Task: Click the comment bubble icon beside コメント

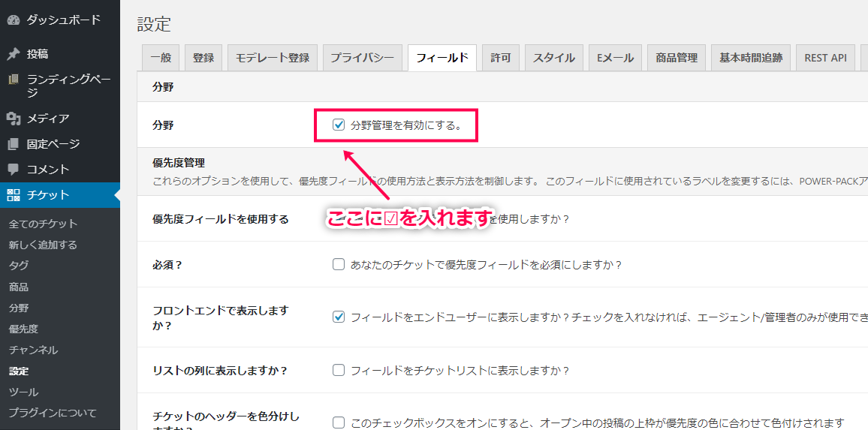Action: point(14,170)
